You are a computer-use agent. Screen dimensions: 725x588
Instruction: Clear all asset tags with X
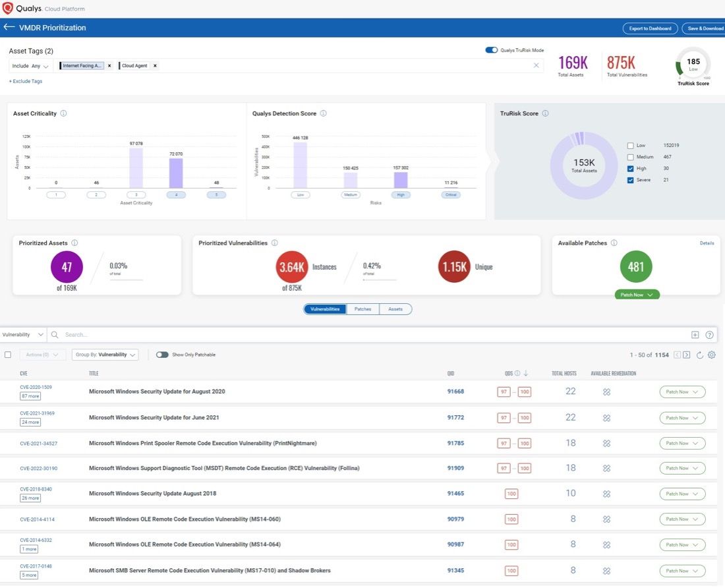[x=536, y=65]
